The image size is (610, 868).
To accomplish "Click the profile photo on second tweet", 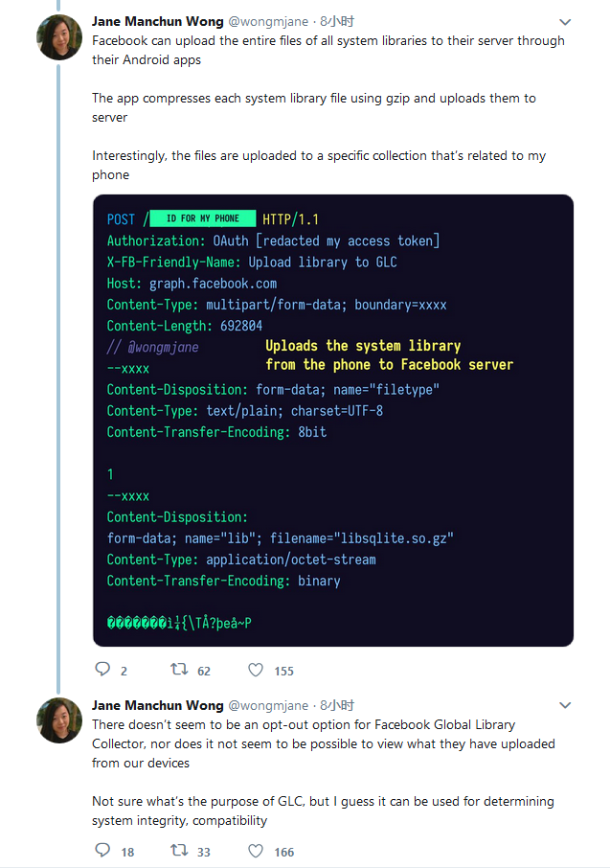I will [59, 721].
